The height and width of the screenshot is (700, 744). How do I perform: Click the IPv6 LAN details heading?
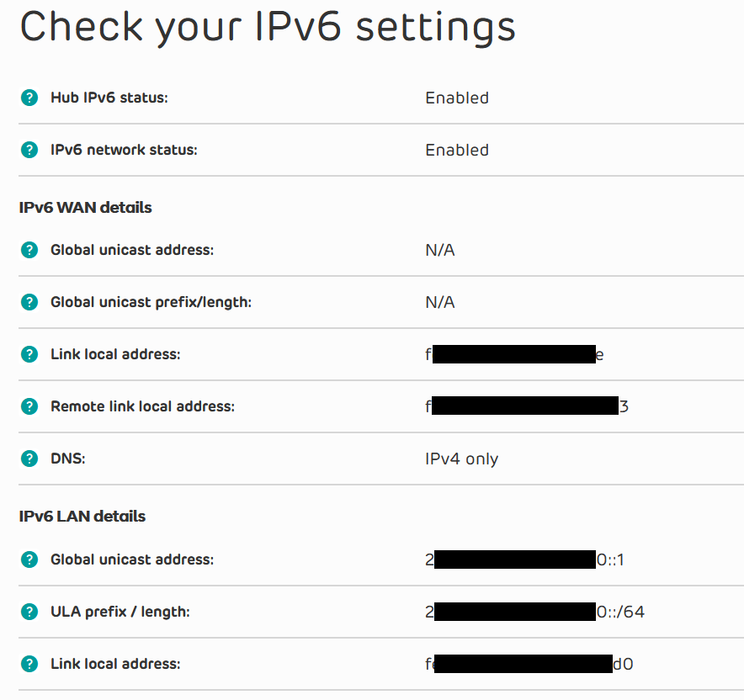82,517
